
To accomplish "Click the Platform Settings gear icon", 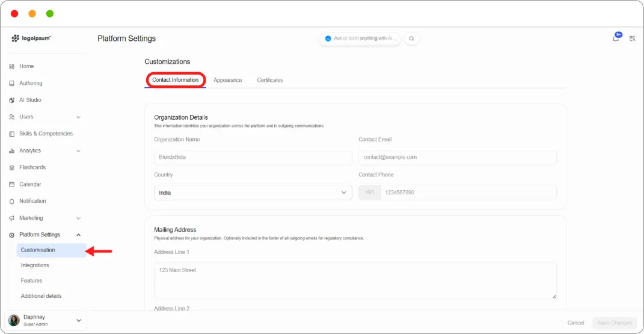I will click(x=11, y=235).
